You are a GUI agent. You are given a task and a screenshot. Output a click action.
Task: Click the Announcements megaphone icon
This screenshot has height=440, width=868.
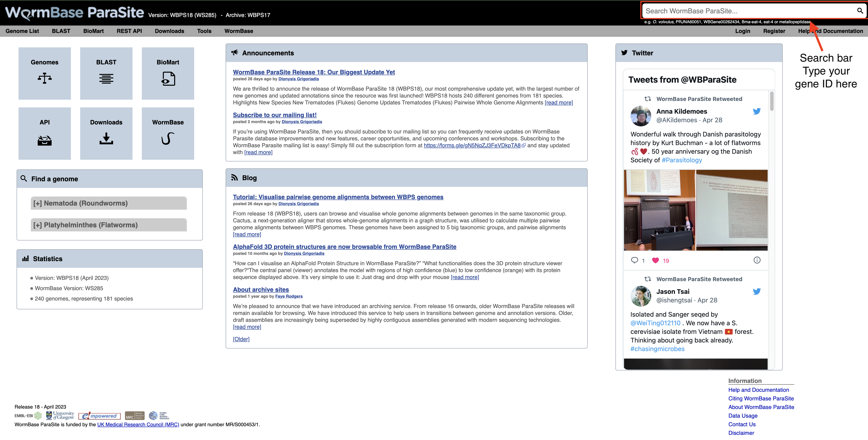(234, 53)
